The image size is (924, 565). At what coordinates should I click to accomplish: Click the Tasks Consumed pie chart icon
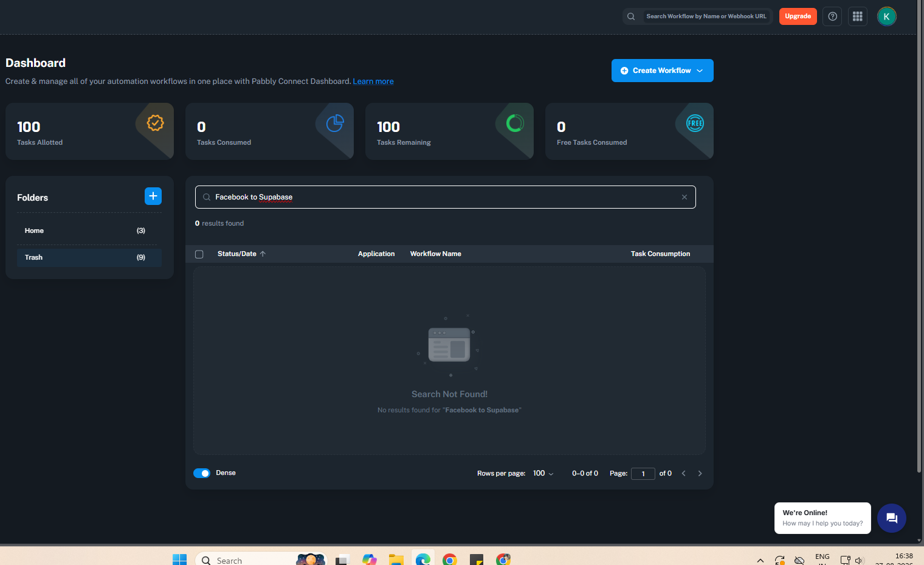pos(335,123)
